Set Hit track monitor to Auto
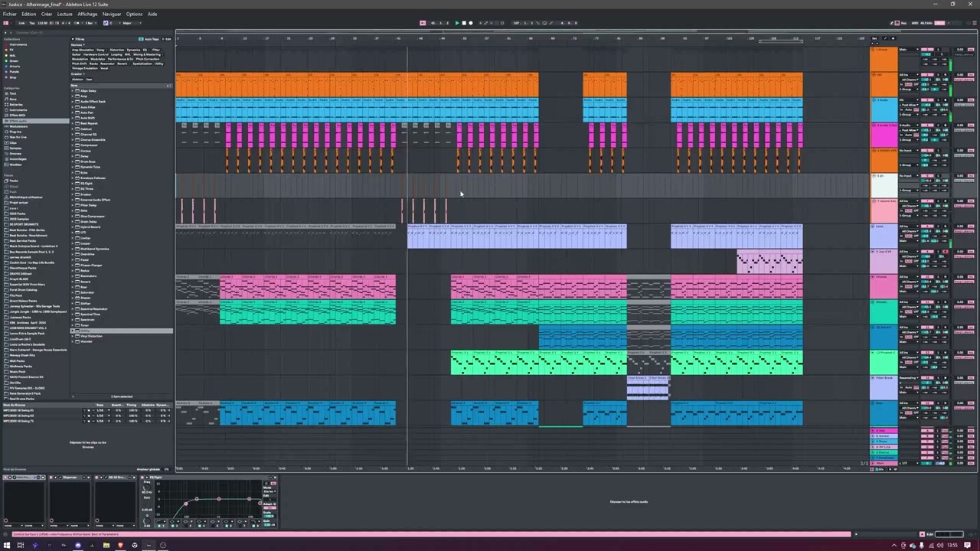This screenshot has height=551, width=980. click(909, 84)
